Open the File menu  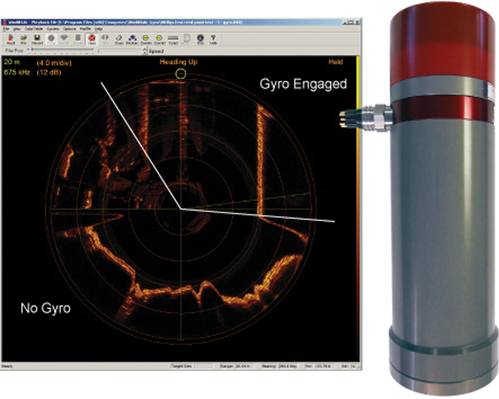(6, 29)
